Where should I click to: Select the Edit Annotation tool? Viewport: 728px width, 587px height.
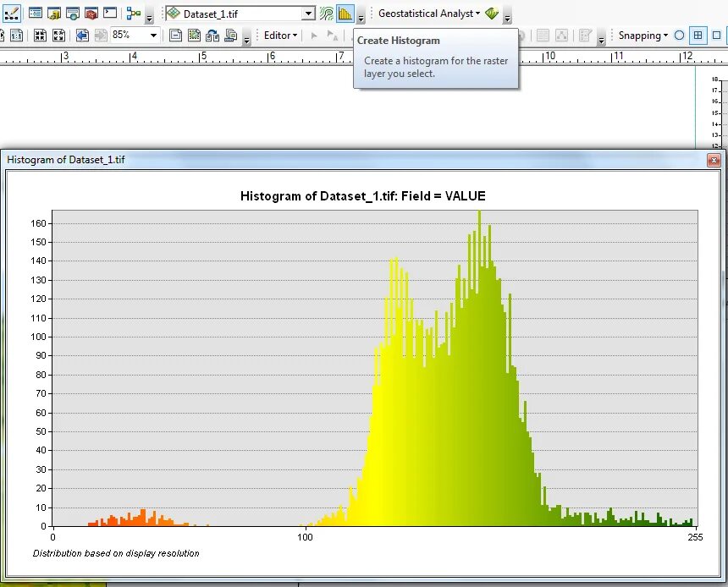tap(332, 36)
